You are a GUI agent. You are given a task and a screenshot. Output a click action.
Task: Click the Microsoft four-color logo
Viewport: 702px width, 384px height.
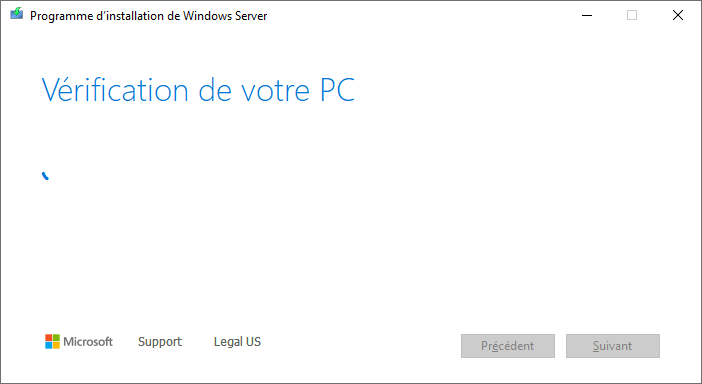tap(52, 341)
